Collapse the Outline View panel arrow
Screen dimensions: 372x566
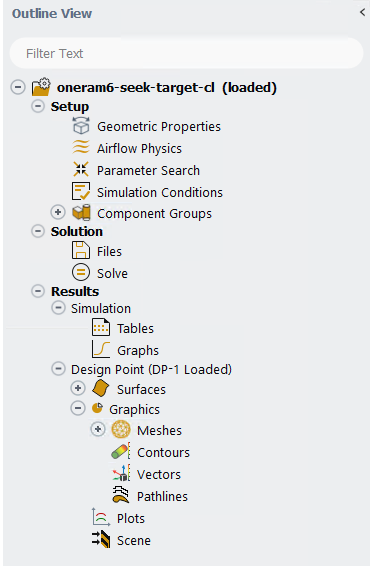(363, 12)
